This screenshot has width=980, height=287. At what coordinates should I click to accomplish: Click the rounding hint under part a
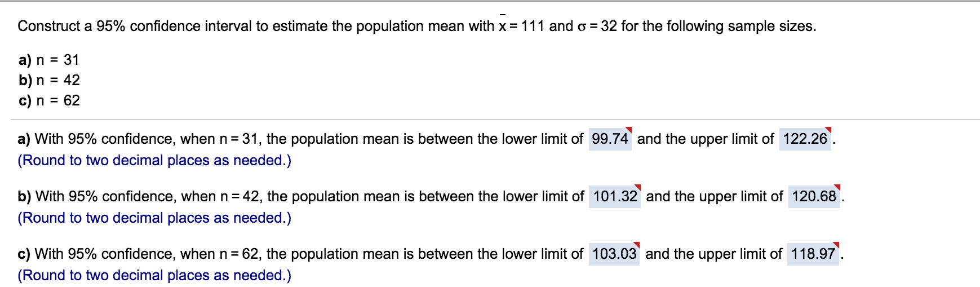point(154,161)
